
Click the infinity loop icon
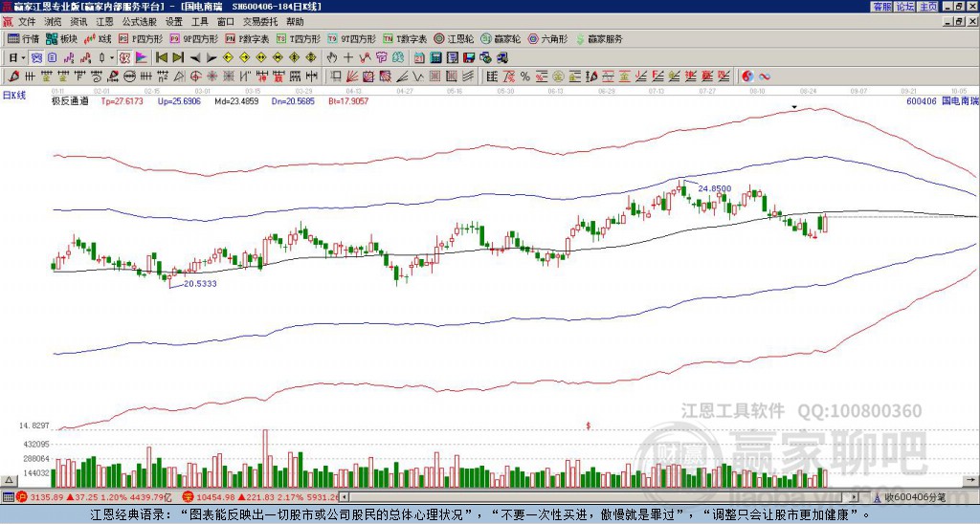click(765, 76)
